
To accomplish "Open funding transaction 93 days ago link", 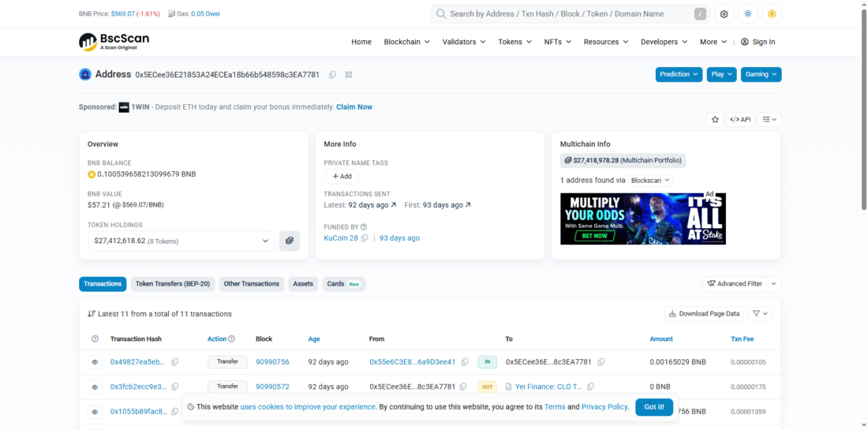I will 399,238.
